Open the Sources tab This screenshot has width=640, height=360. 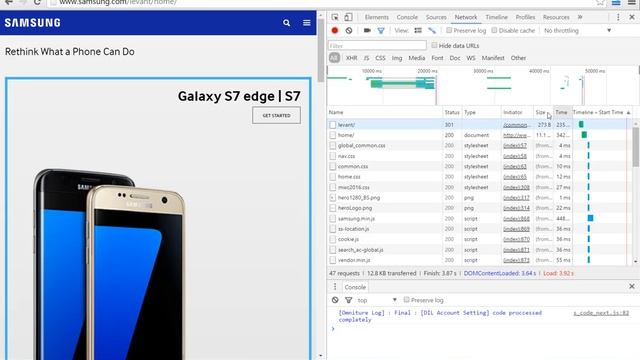[x=436, y=17]
